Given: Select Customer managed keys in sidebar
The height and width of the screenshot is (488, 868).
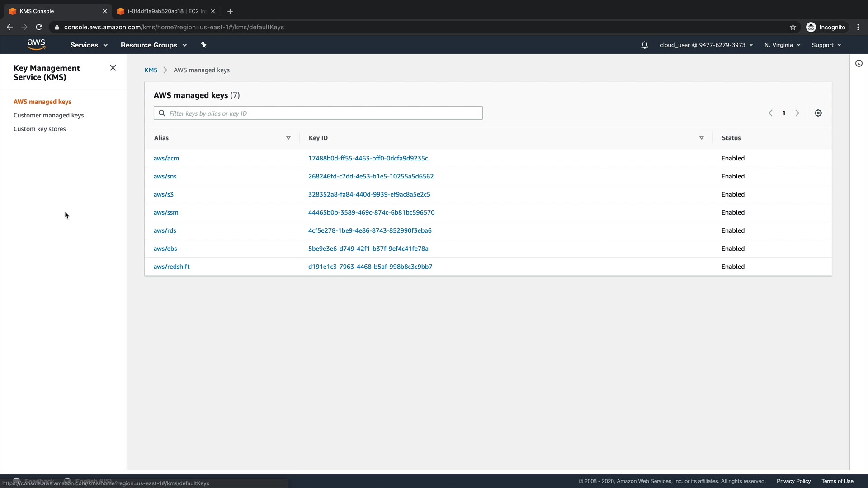Looking at the screenshot, I should coord(49,115).
